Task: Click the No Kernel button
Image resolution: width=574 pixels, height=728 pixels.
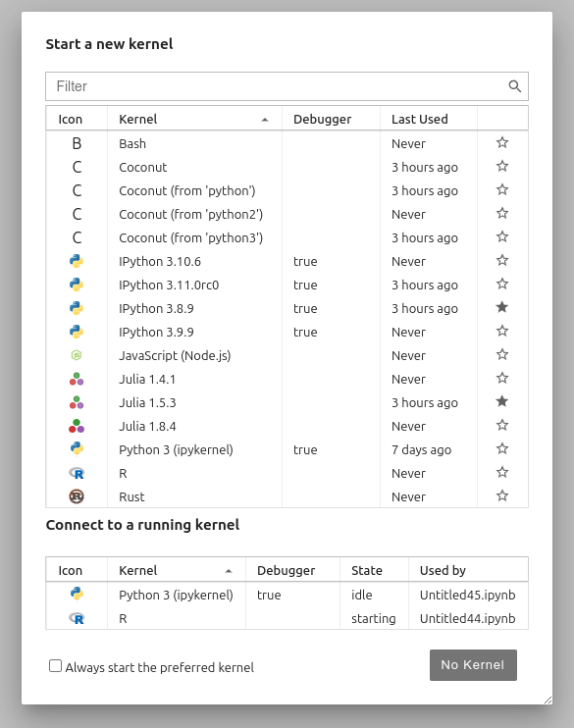Action: [x=473, y=665]
